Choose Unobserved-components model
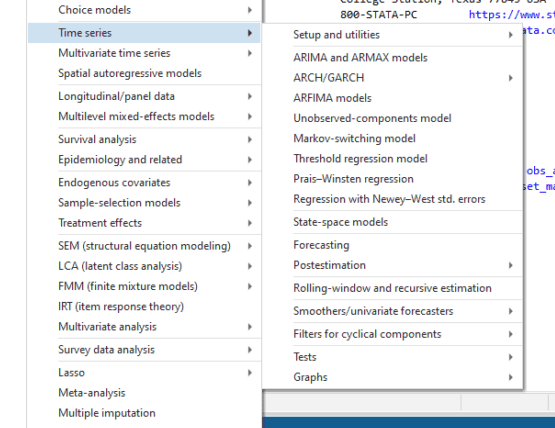Screen dimensions: 555x428 (393, 118)
